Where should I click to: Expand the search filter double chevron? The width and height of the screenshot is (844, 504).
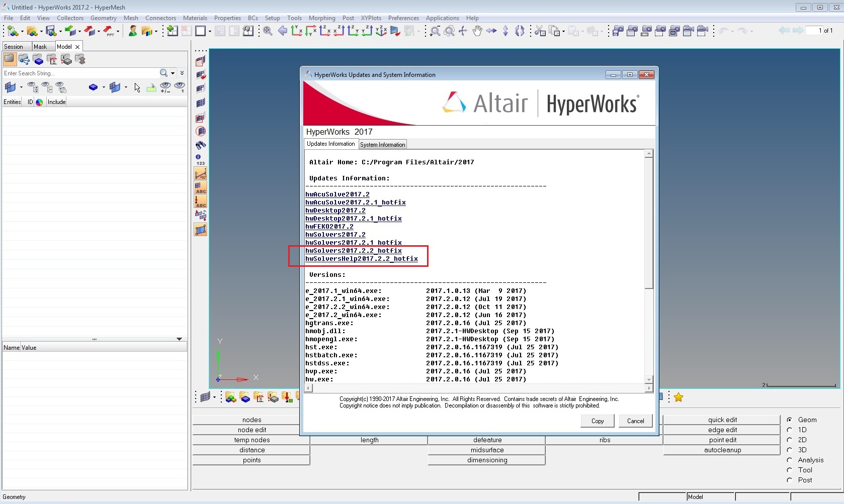182,73
